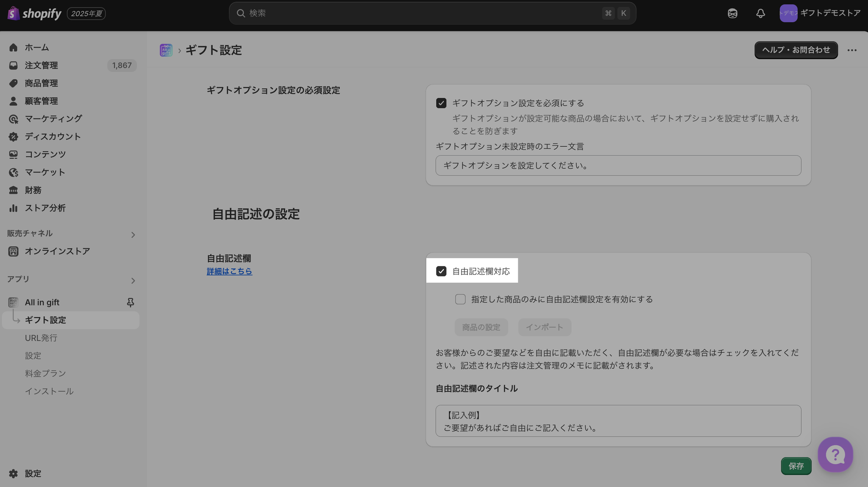Click the ギフトオプション error message text field
This screenshot has width=868, height=487.
[x=618, y=165]
